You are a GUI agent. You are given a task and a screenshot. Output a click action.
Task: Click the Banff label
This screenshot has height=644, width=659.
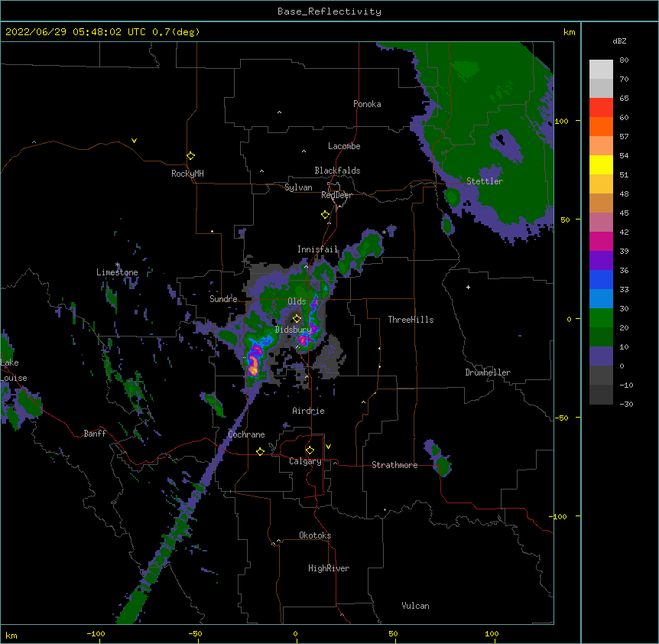click(x=95, y=434)
